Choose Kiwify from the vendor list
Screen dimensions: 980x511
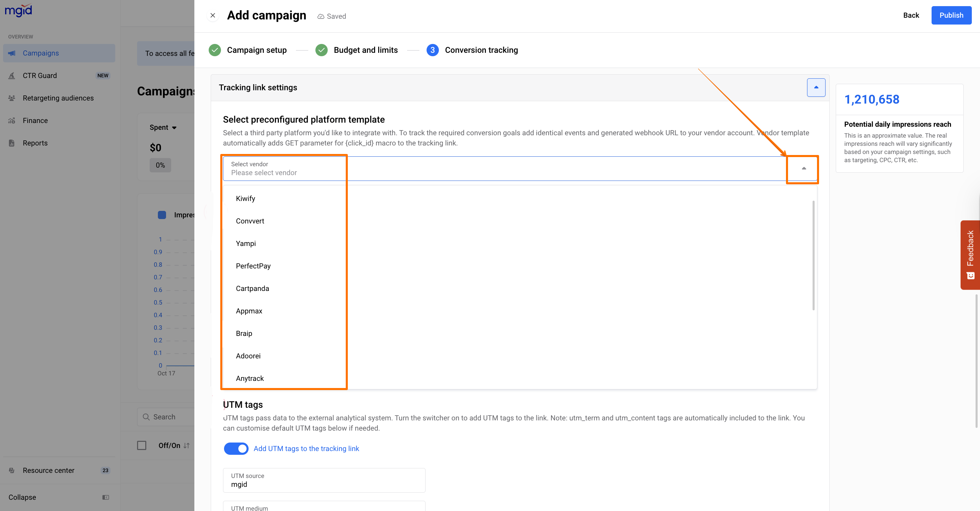[246, 199]
